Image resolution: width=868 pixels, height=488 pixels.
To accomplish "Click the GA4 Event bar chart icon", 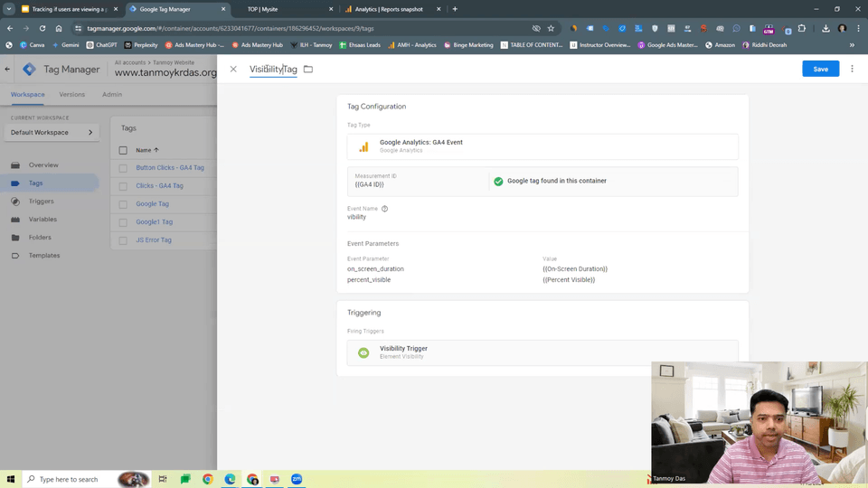I will click(363, 146).
